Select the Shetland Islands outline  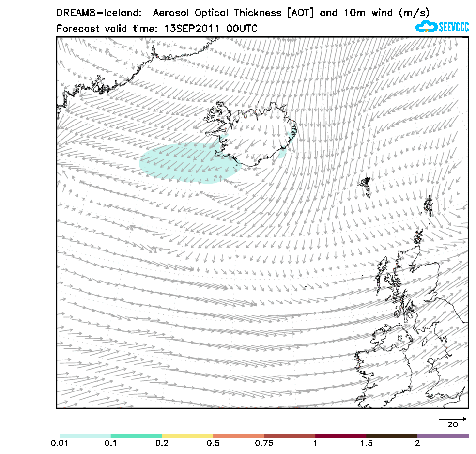point(429,205)
